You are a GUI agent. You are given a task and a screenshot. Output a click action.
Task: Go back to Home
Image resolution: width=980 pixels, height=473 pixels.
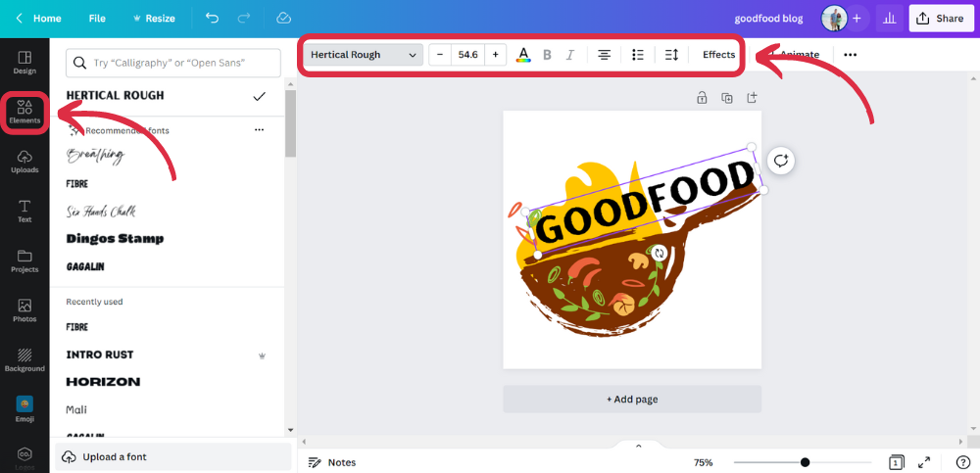click(x=39, y=19)
